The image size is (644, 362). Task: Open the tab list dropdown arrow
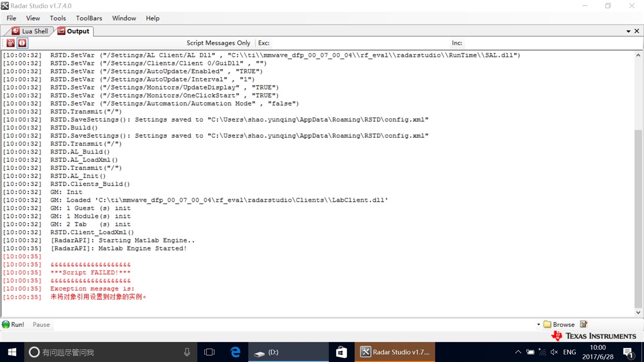tap(628, 31)
